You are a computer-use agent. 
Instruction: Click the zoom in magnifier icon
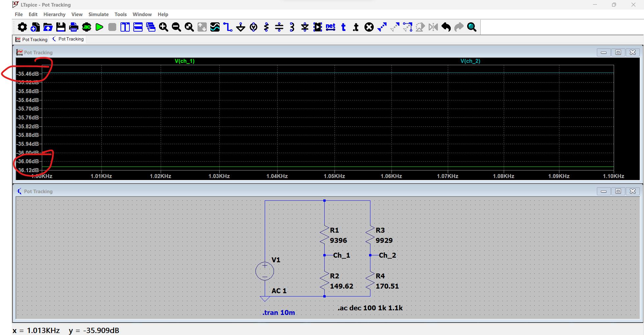point(163,27)
